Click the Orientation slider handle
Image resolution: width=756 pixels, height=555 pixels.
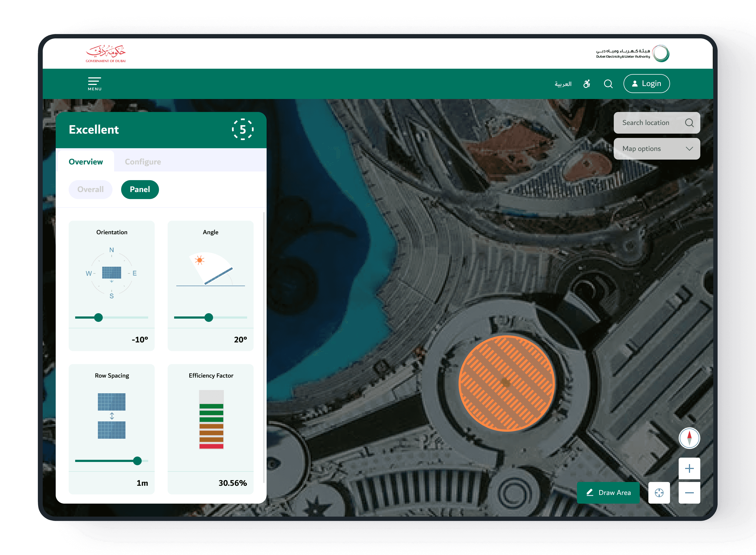(98, 318)
